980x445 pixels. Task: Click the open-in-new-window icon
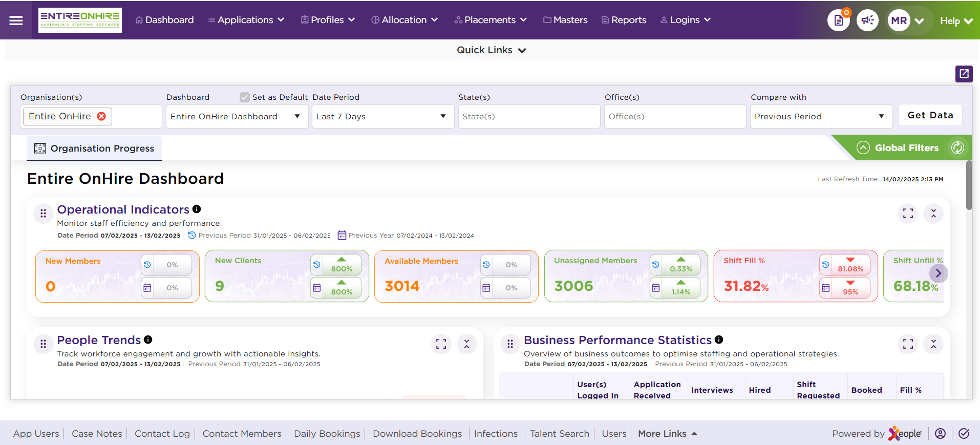(964, 74)
